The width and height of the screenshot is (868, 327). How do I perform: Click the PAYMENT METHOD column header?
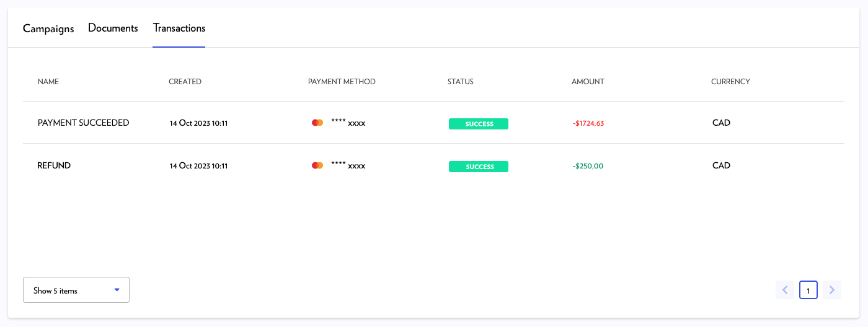[x=342, y=82]
